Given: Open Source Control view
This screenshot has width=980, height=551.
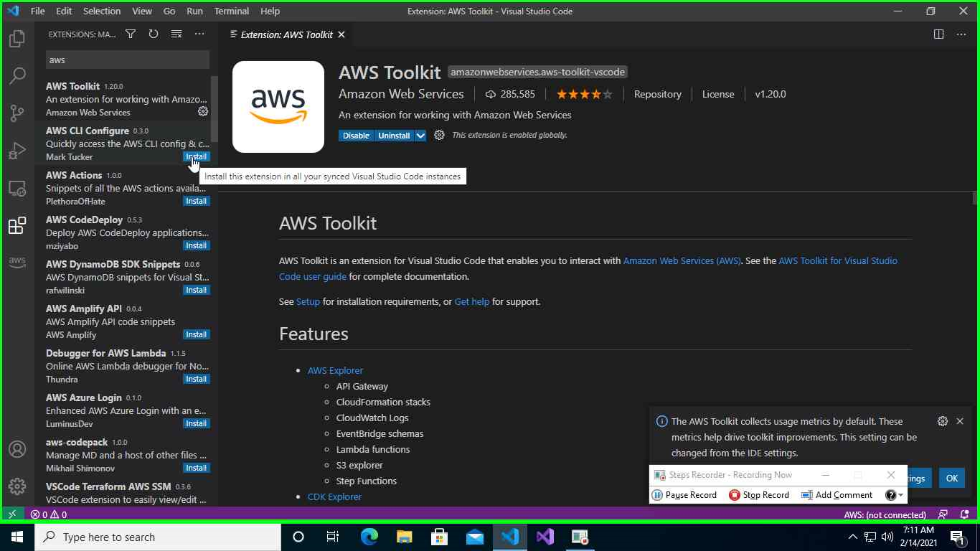Looking at the screenshot, I should [x=17, y=113].
